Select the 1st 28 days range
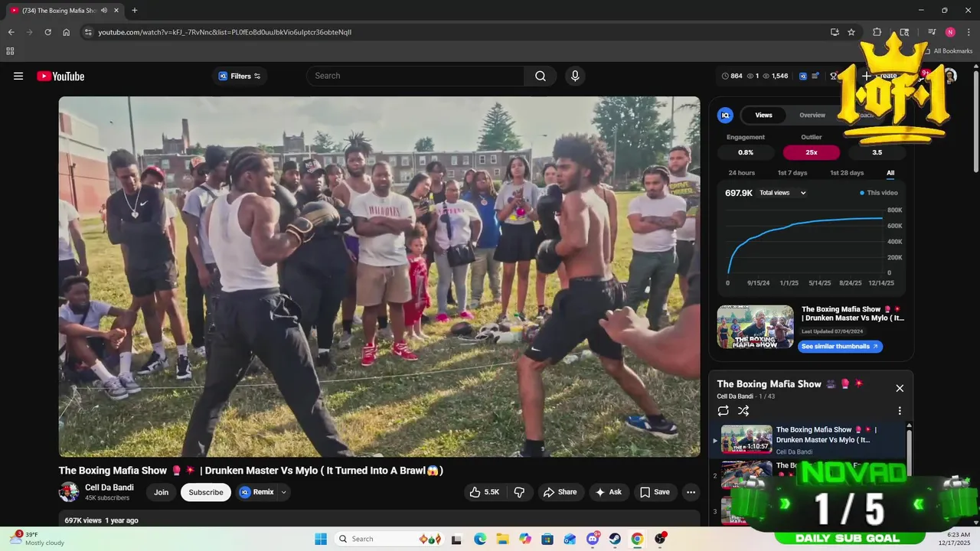Screen dimensions: 980x551 point(847,173)
